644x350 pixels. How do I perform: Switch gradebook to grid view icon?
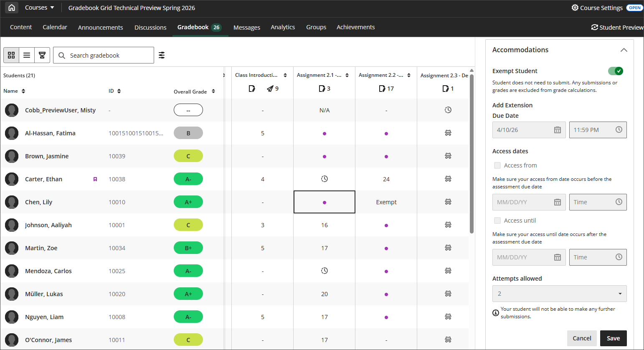tap(11, 55)
